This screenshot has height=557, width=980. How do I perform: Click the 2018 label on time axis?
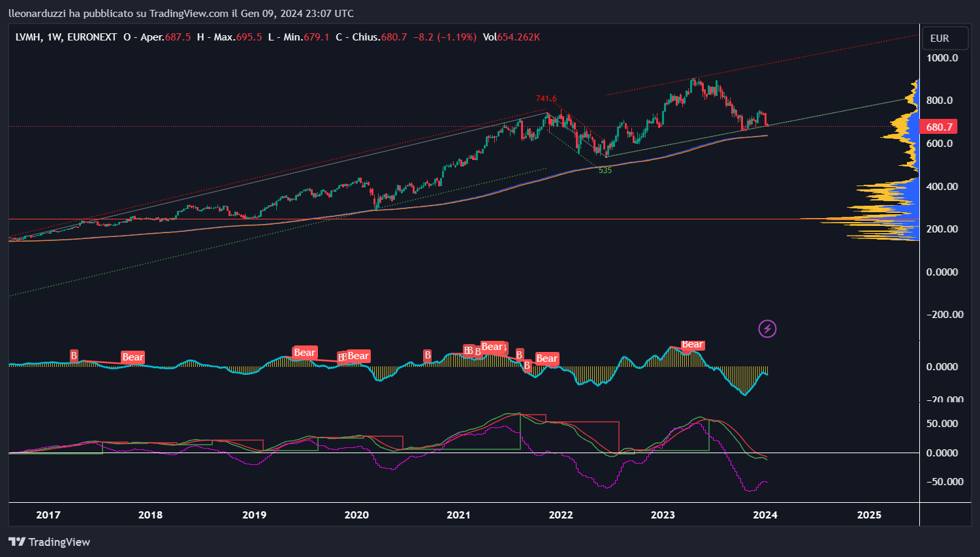click(151, 515)
